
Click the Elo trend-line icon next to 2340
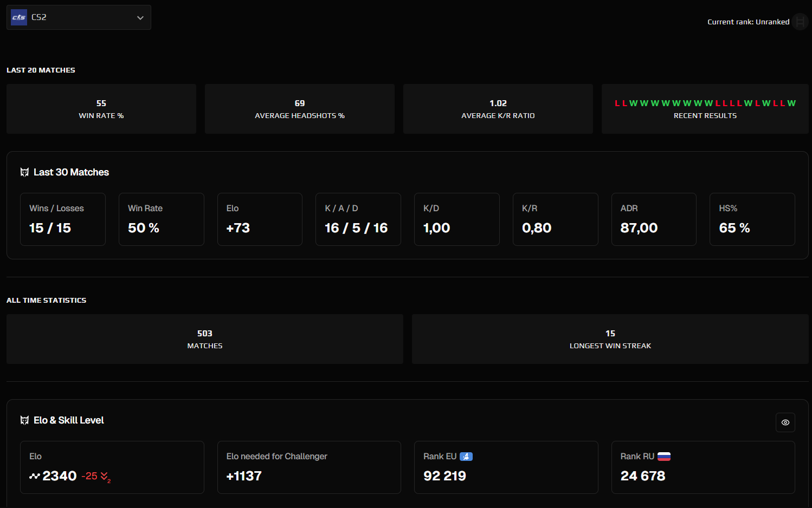pos(34,476)
